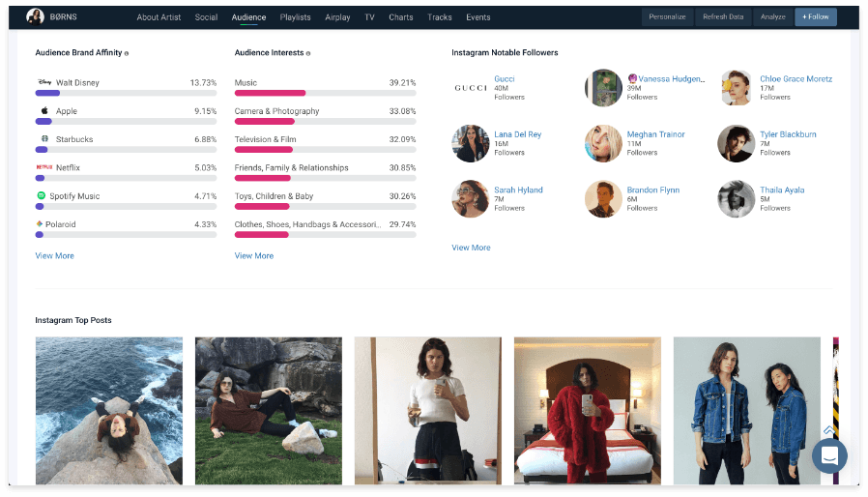Open the Sarah Hyland name link
Viewport: 868px width, 497px height.
518,190
